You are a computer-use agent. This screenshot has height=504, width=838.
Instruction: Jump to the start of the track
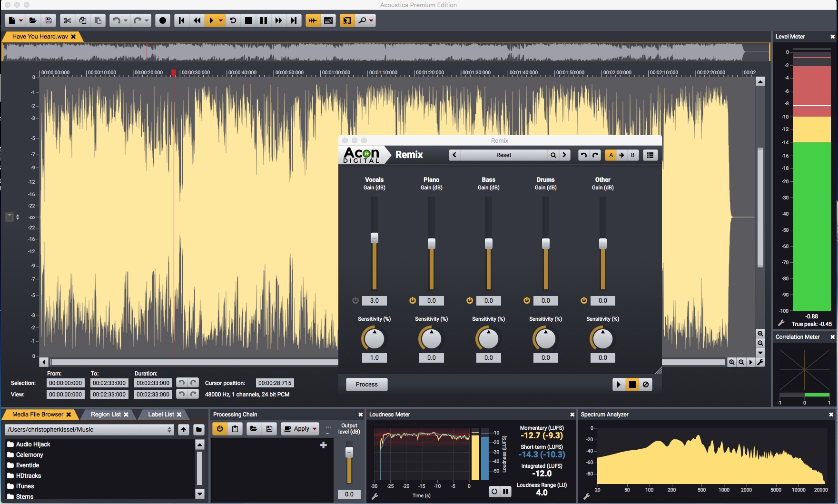pyautogui.click(x=181, y=20)
